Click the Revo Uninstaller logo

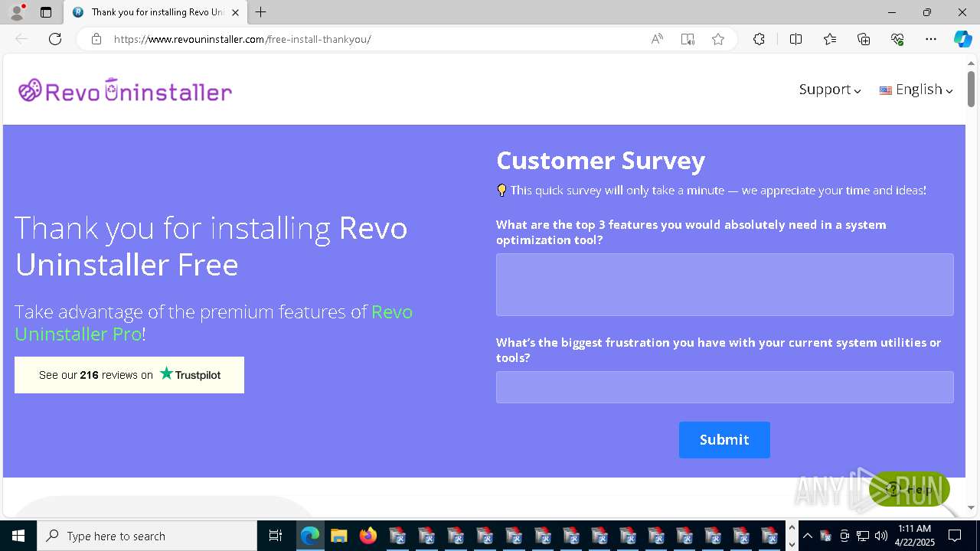coord(125,90)
